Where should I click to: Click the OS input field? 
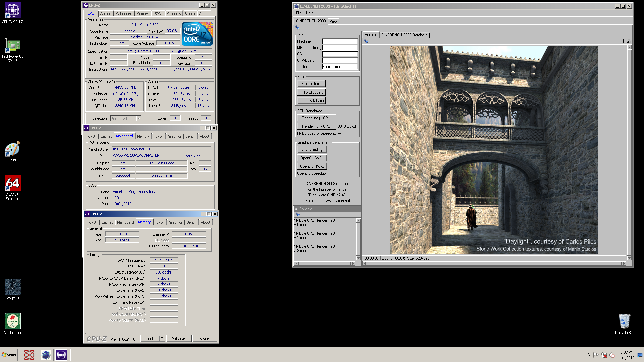(340, 54)
